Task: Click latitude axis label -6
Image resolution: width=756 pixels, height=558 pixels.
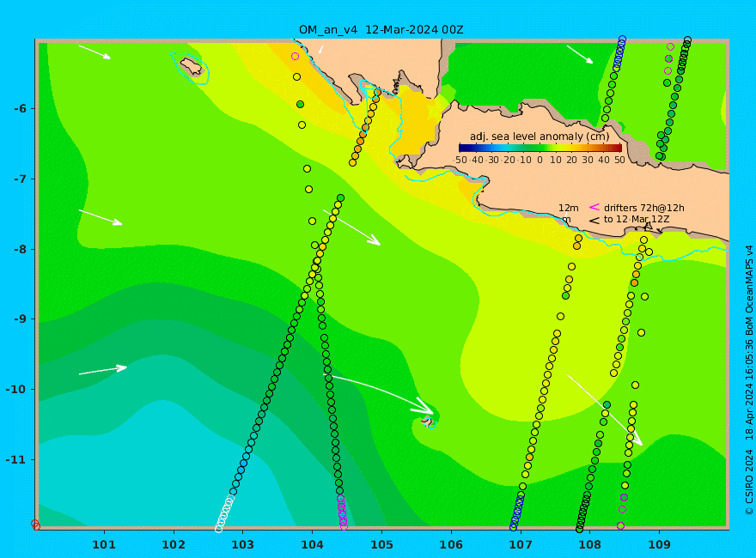Action: pyautogui.click(x=21, y=108)
